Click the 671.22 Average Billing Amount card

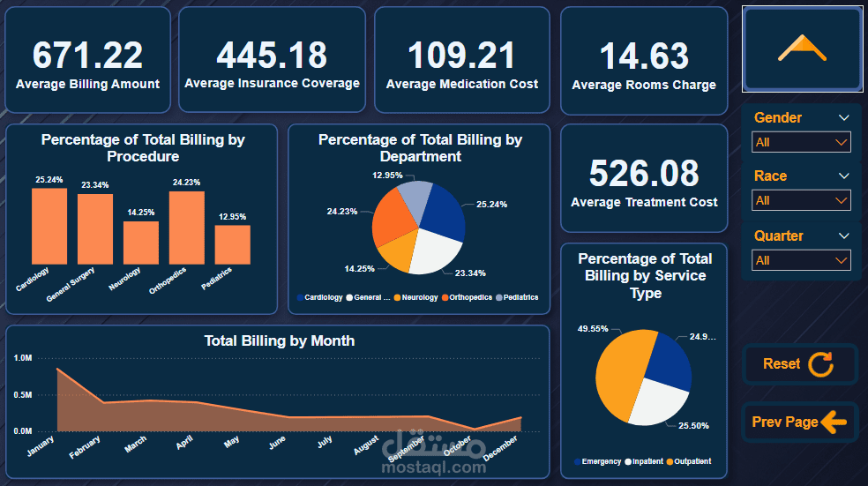coord(88,60)
